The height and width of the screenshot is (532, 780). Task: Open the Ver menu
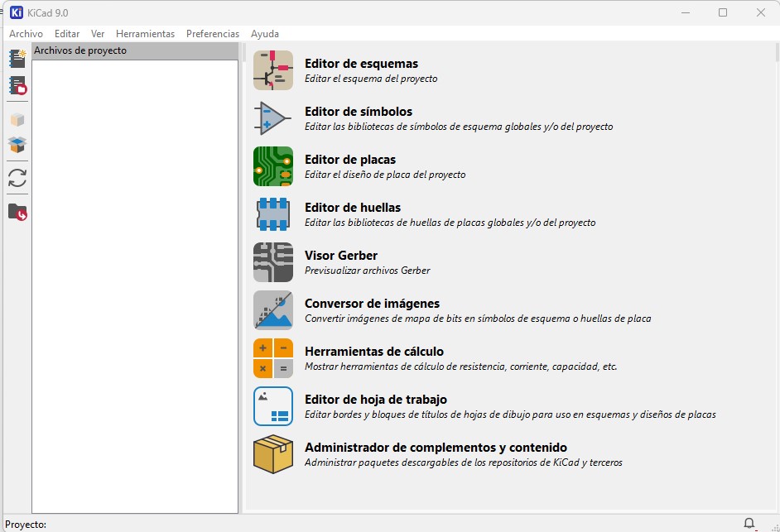point(98,33)
